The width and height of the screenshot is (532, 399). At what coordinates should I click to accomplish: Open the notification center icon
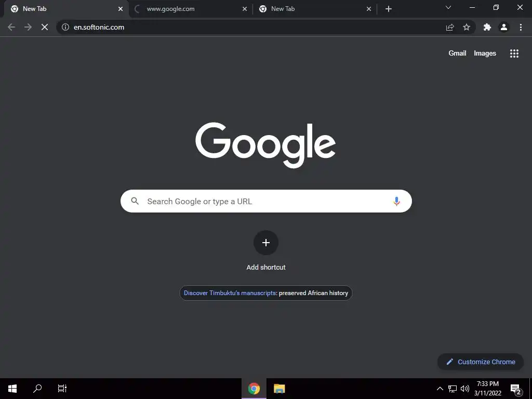tap(516, 389)
